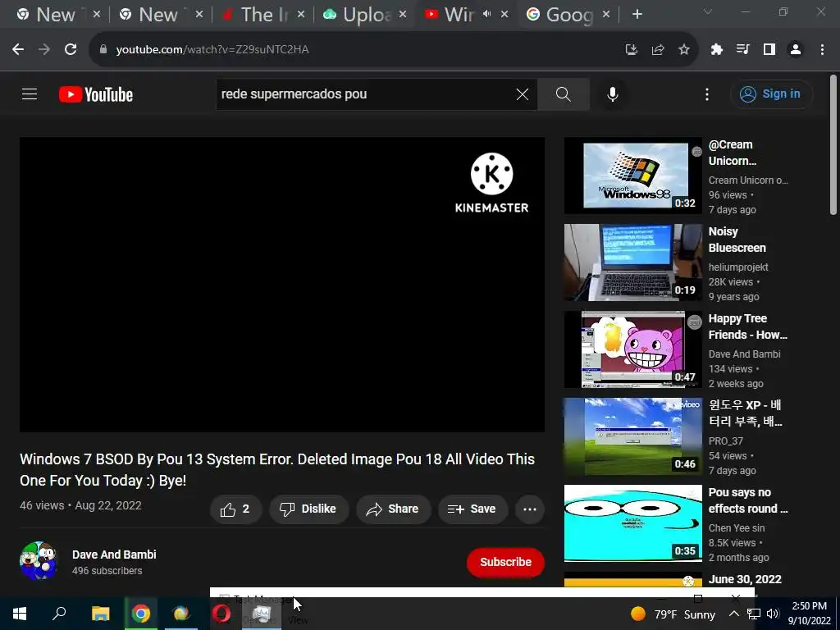The height and width of the screenshot is (630, 840).
Task: Go forward in browser history
Action: [x=44, y=49]
